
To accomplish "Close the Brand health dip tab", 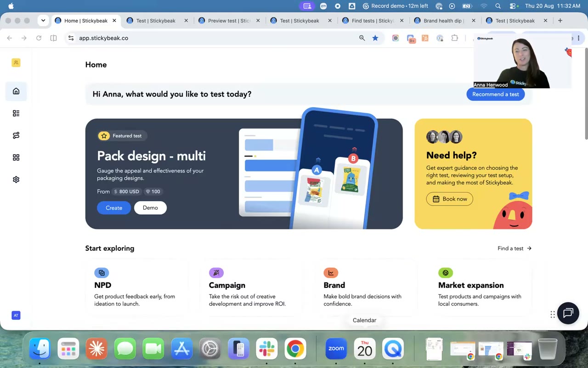I will [474, 21].
